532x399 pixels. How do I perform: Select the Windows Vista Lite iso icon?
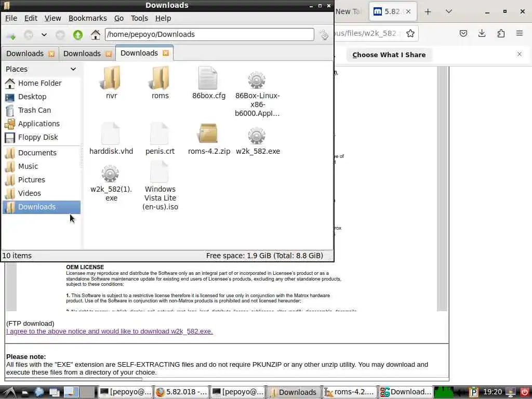[159, 171]
